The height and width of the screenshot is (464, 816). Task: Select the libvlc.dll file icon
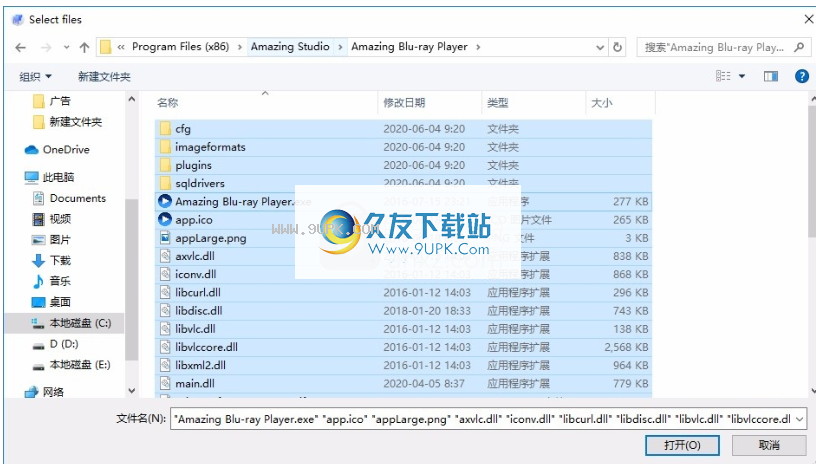click(x=165, y=329)
